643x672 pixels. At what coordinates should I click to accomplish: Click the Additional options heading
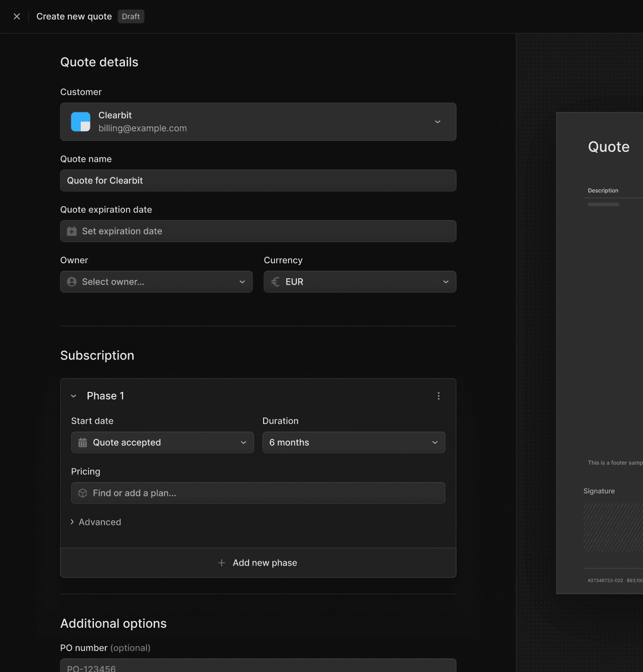click(x=114, y=624)
